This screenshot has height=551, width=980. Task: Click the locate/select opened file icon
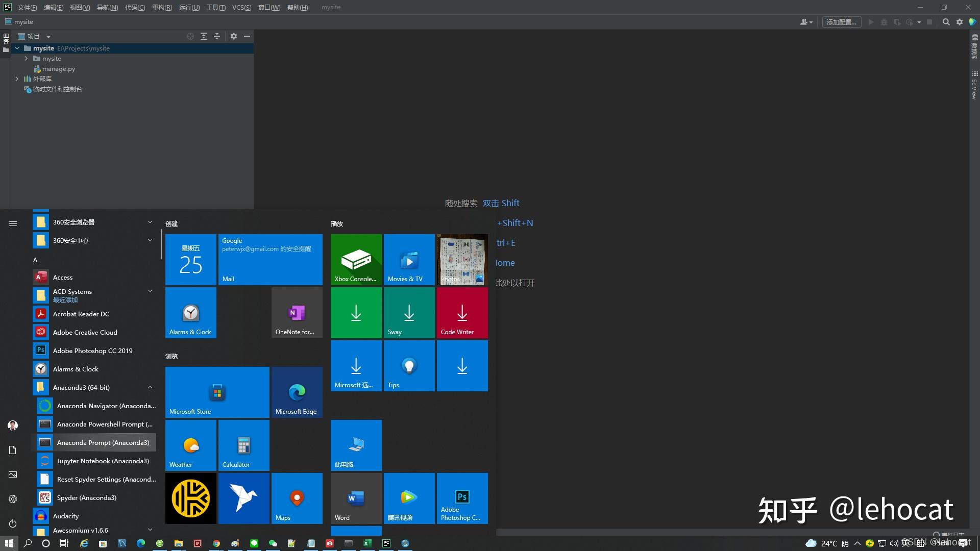click(x=190, y=36)
